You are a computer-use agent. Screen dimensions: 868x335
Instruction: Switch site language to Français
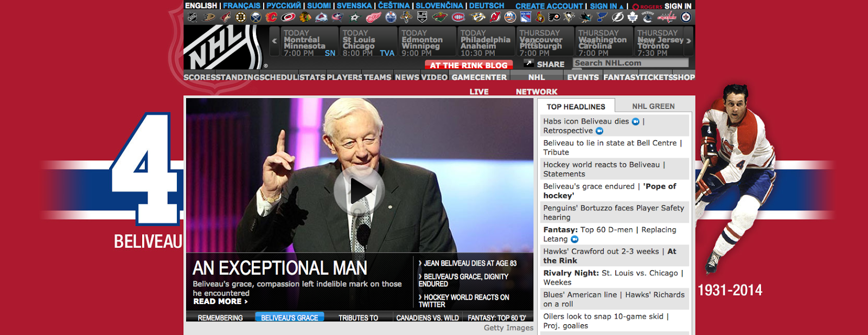pyautogui.click(x=242, y=5)
